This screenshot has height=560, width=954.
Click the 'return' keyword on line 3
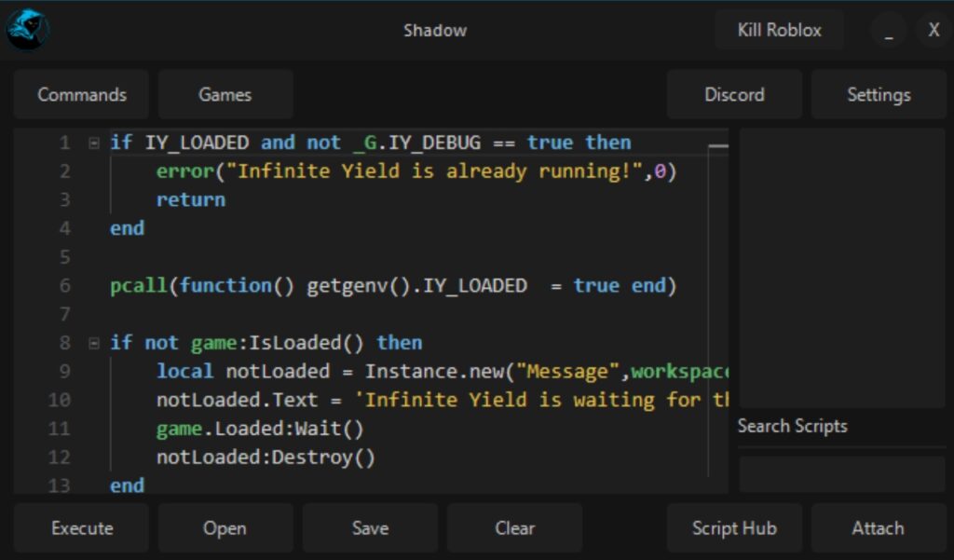point(190,199)
